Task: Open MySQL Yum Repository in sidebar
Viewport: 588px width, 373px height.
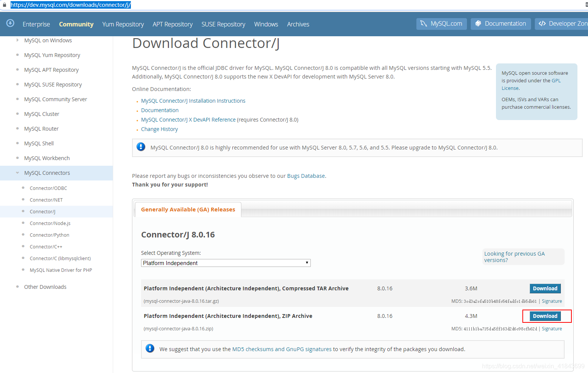Action: coord(52,55)
